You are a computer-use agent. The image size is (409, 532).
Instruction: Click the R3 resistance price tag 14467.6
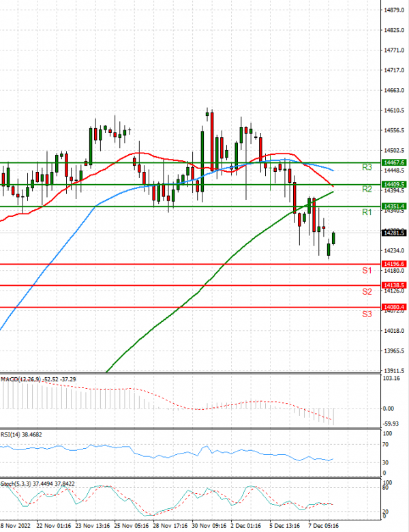395,162
